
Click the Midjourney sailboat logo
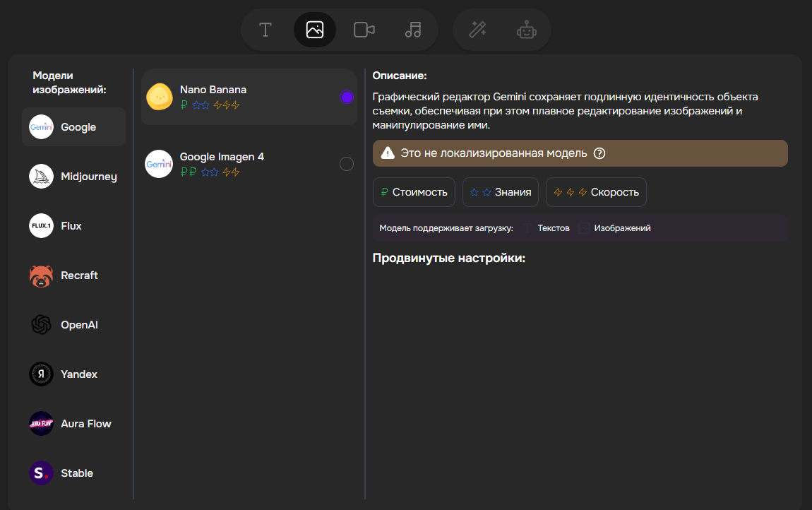coord(41,177)
